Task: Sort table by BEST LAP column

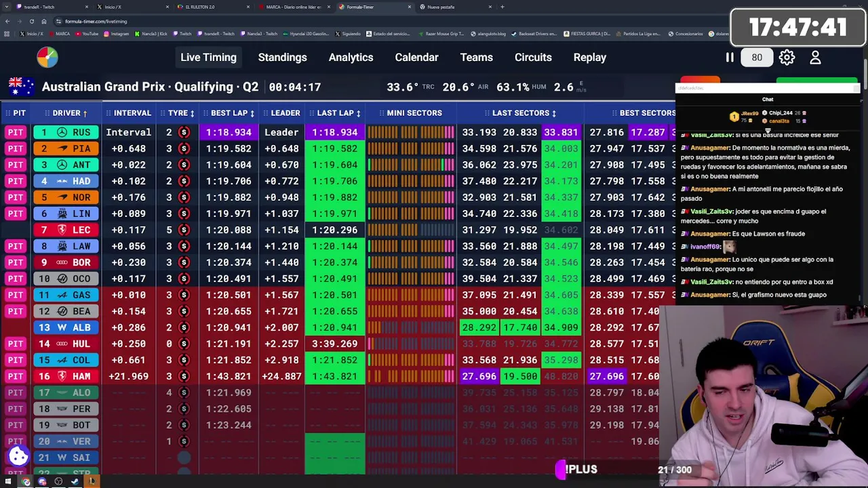Action: click(229, 113)
